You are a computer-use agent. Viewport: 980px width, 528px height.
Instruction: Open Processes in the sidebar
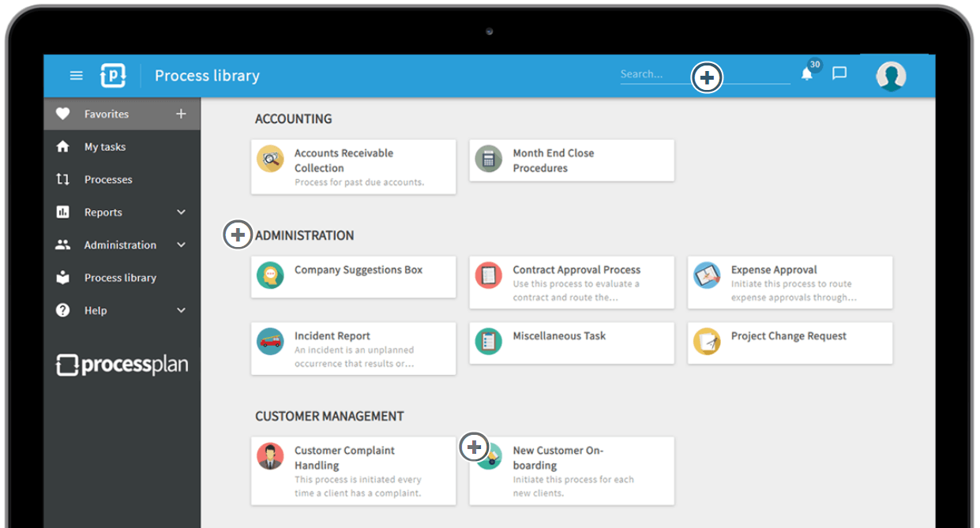(x=108, y=179)
